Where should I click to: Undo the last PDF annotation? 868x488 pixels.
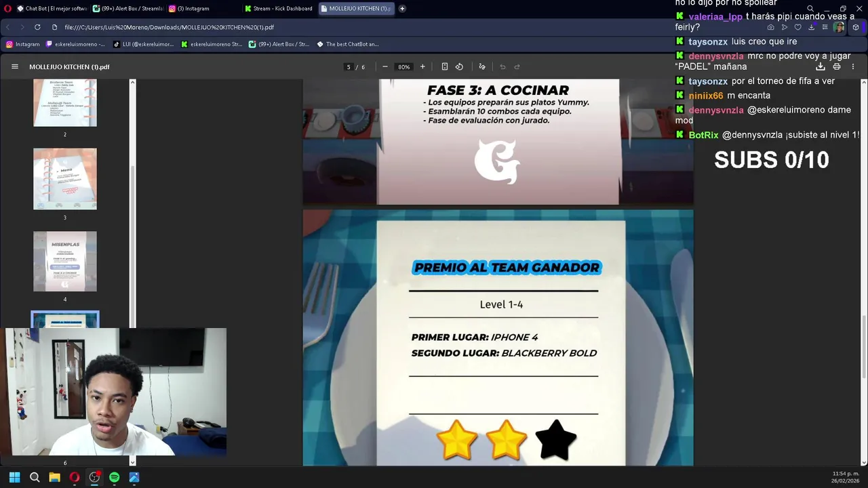click(x=502, y=66)
